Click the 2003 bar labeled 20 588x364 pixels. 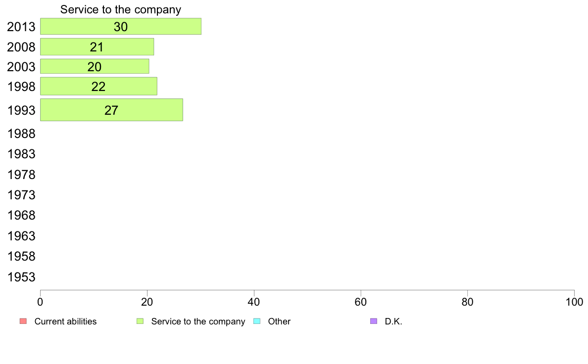(x=95, y=66)
